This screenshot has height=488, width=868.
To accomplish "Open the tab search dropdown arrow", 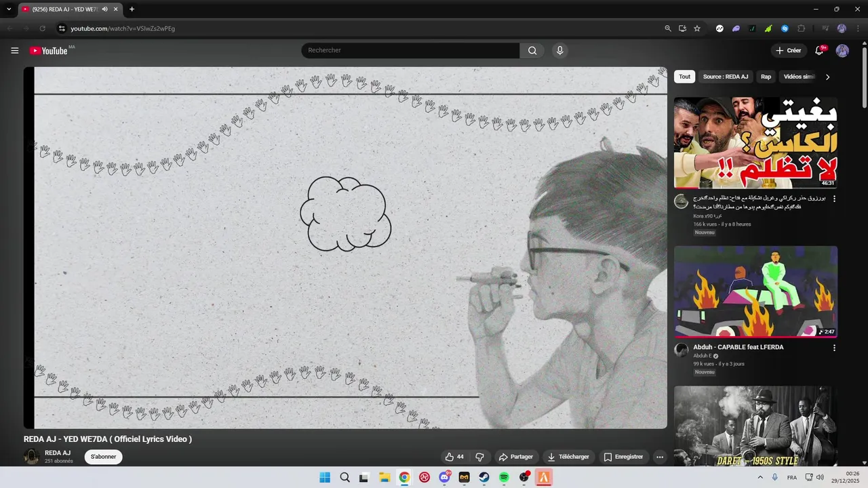I will tap(9, 9).
